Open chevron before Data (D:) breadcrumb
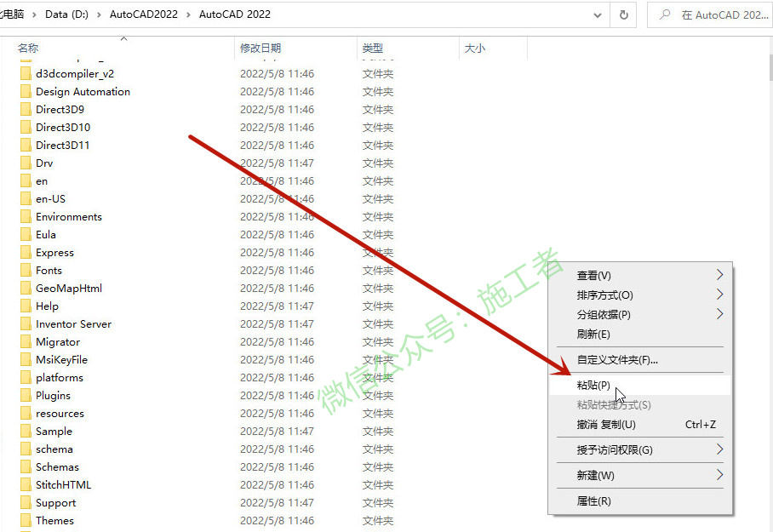Screen dimensions: 773x532 click(35, 14)
